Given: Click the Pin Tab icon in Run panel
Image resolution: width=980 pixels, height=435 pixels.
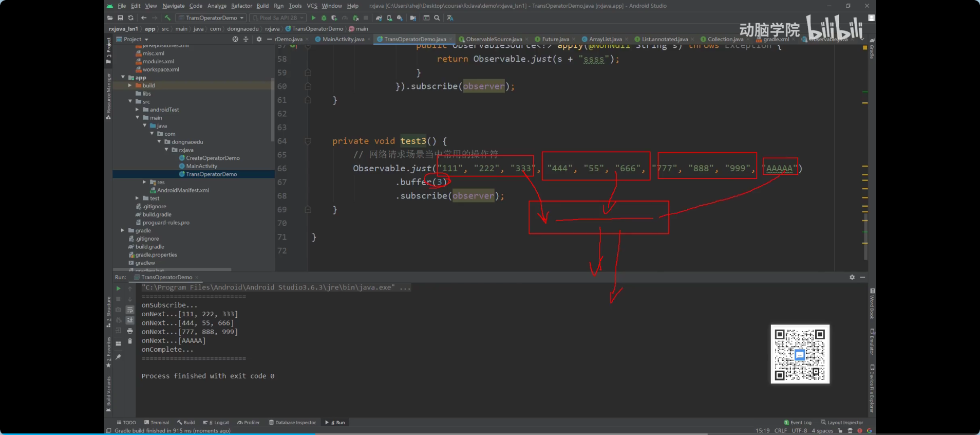Looking at the screenshot, I should pos(118,357).
